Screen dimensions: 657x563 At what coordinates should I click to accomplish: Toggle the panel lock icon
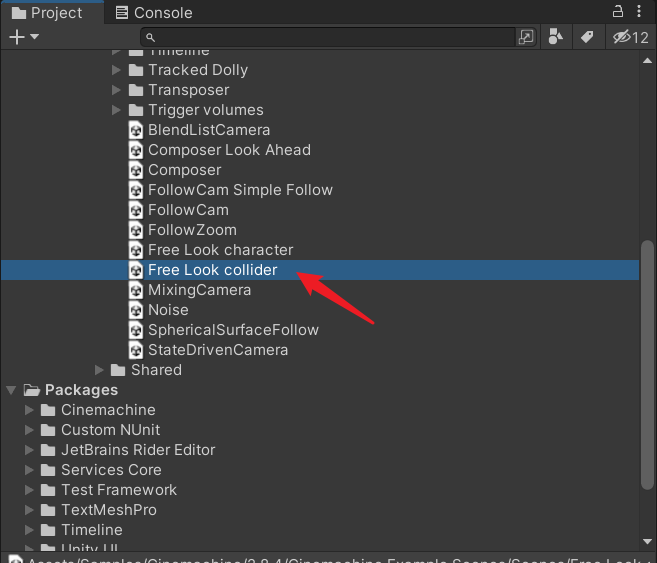pos(618,11)
